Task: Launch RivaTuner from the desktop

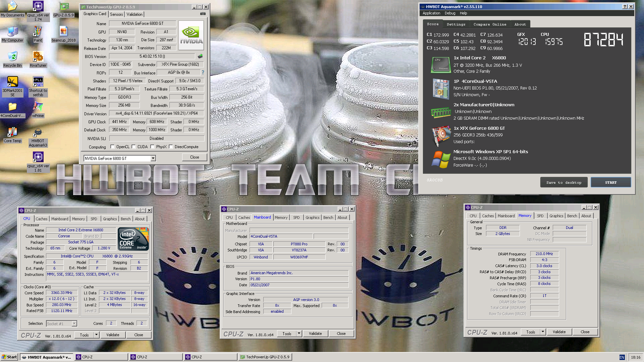Action: tap(38, 59)
